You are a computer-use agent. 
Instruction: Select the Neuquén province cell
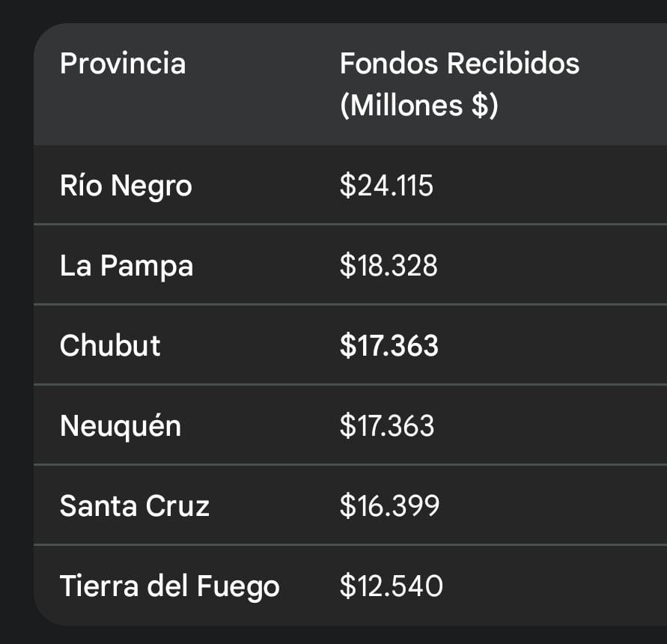coord(121,426)
